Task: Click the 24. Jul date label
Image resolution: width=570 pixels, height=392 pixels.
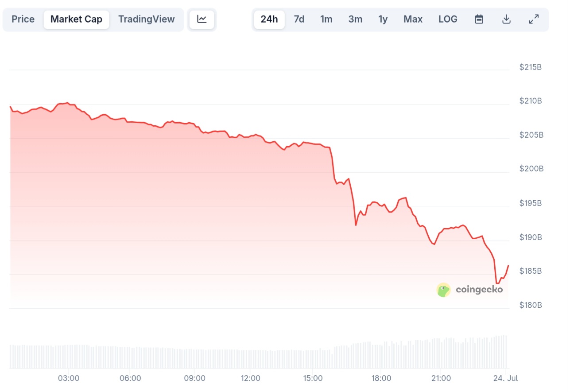Action: pos(506,378)
